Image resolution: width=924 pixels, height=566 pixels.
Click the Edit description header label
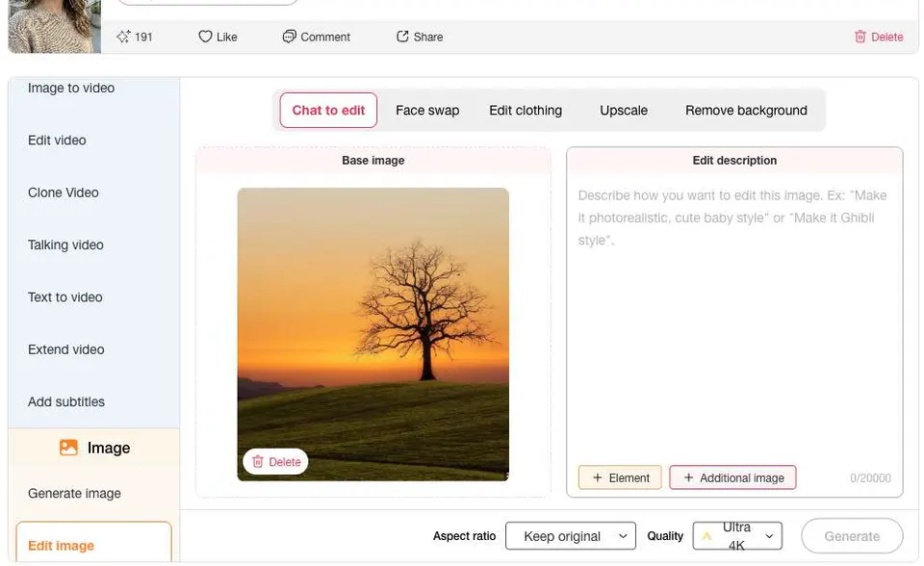[734, 161]
